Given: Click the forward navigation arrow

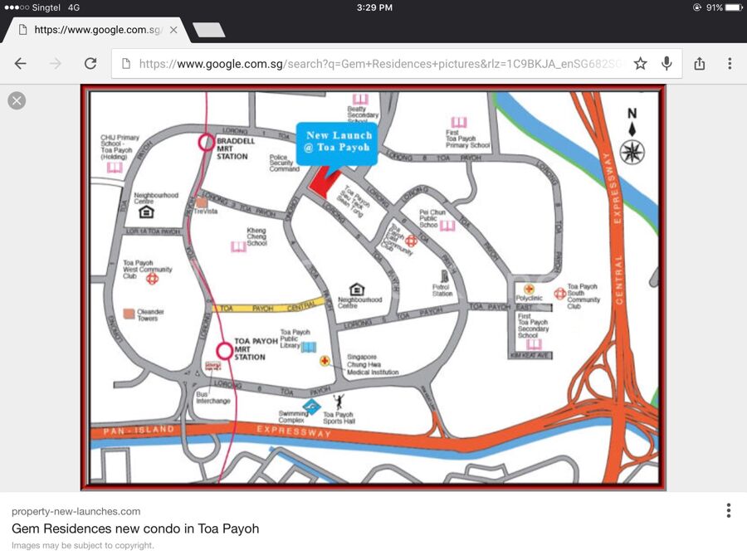Looking at the screenshot, I should [56, 64].
